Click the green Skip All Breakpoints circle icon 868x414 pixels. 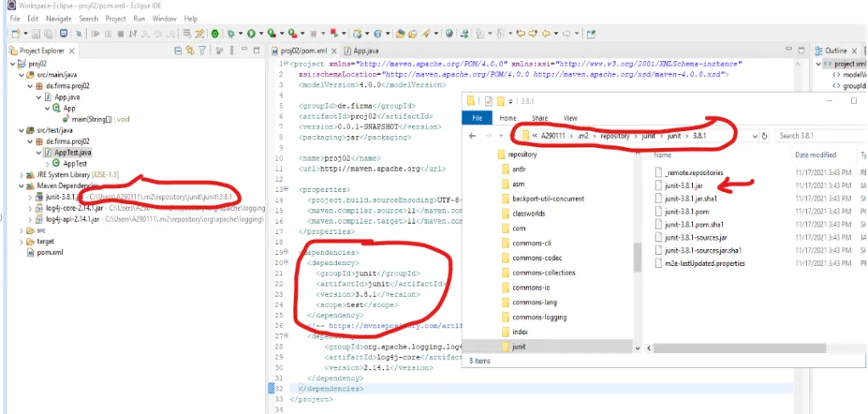click(x=214, y=33)
